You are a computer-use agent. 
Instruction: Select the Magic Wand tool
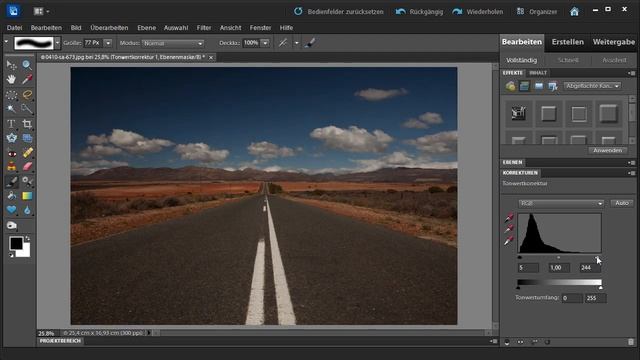click(x=11, y=109)
